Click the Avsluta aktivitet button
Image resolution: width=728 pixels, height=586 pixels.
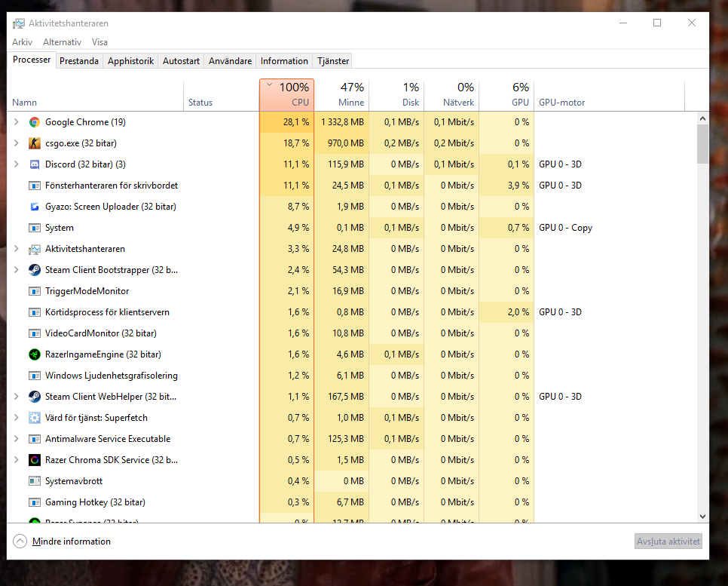click(x=668, y=542)
